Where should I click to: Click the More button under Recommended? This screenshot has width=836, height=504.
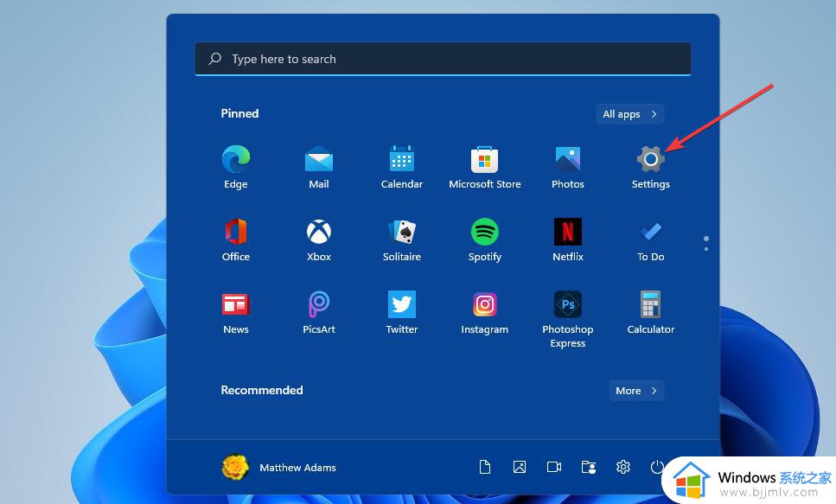[636, 391]
